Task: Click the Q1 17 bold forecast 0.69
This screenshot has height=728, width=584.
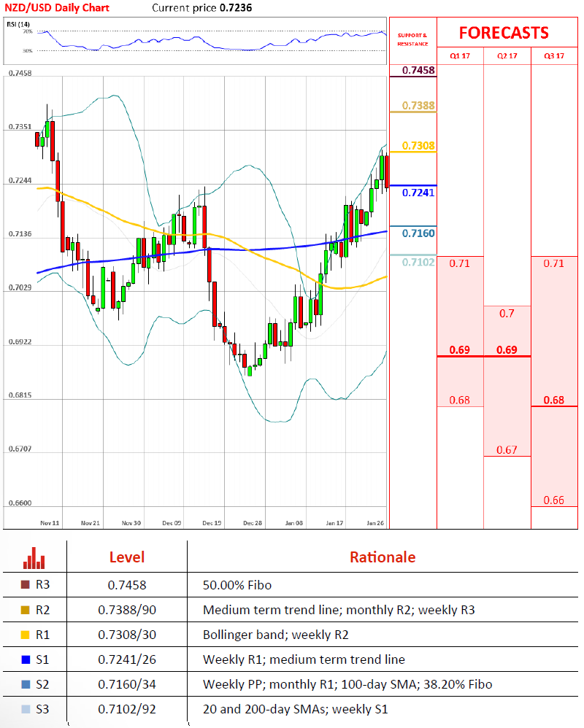Action: (x=459, y=349)
